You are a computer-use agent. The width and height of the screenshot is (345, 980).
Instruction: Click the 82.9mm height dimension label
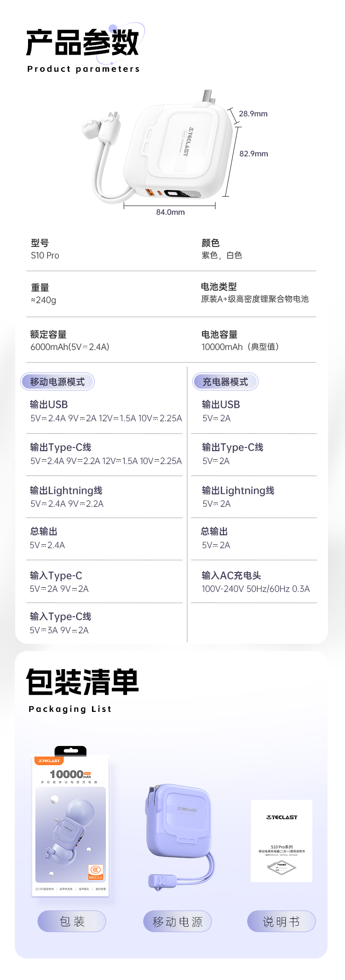(253, 154)
